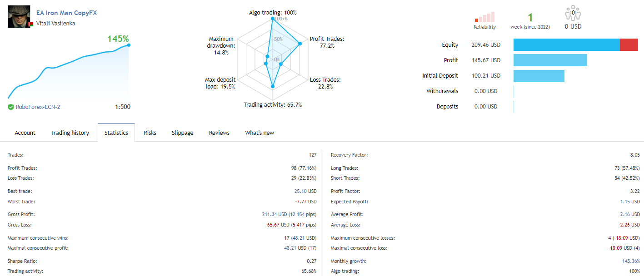Show the Reviews tab
Screen dimensions: 644x276
pos(219,133)
